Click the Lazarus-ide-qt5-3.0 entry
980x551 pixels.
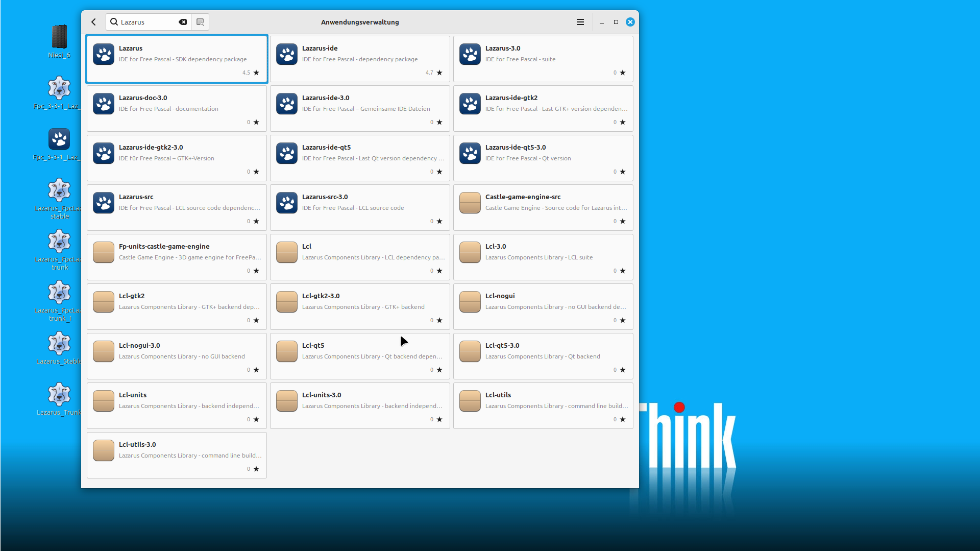point(543,158)
